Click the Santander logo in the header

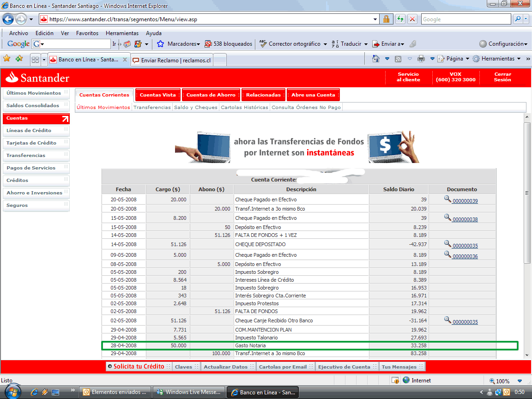37,78
